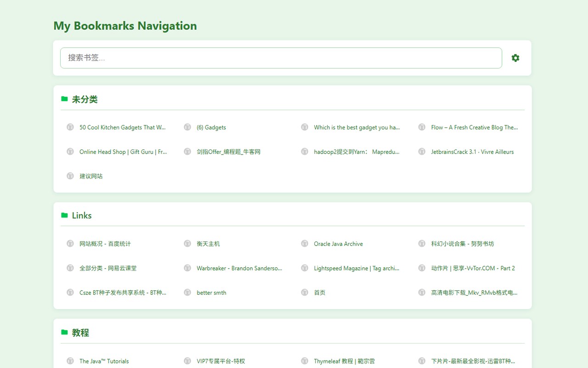The width and height of the screenshot is (588, 368).
Task: Click the favicon next to 衡天主机
Action: [x=187, y=244]
